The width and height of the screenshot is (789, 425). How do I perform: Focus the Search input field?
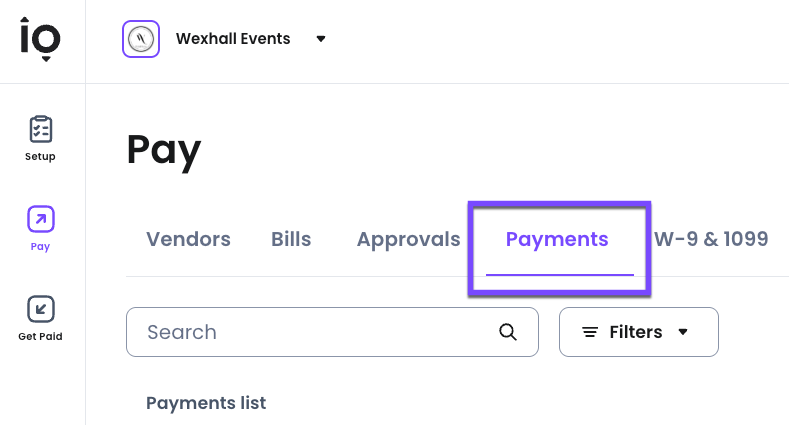[x=315, y=332]
